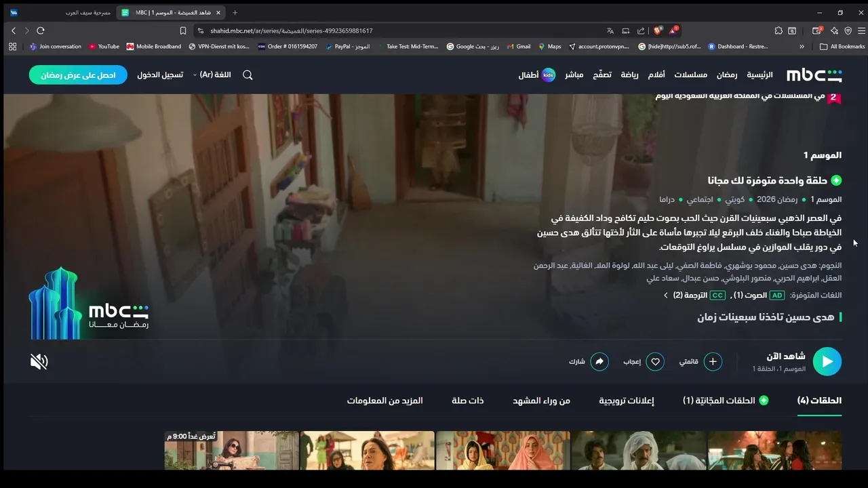Open the translate page icon

click(610, 30)
